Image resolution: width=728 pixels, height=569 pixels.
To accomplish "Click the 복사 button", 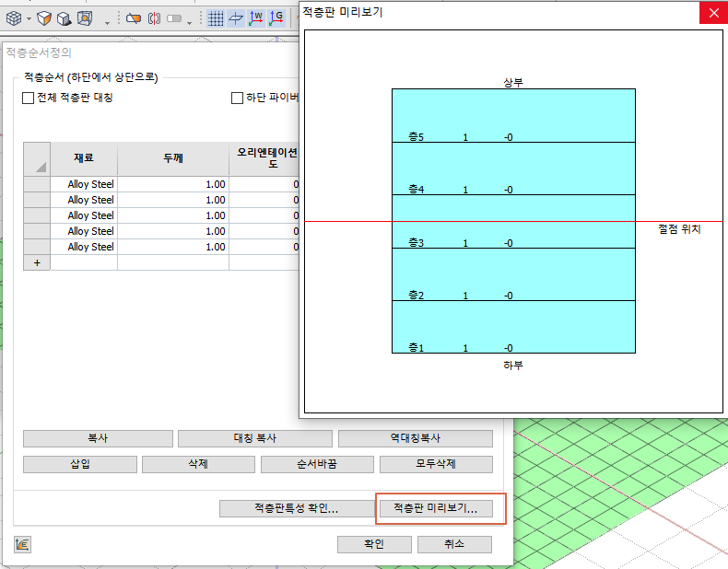I will (x=98, y=438).
